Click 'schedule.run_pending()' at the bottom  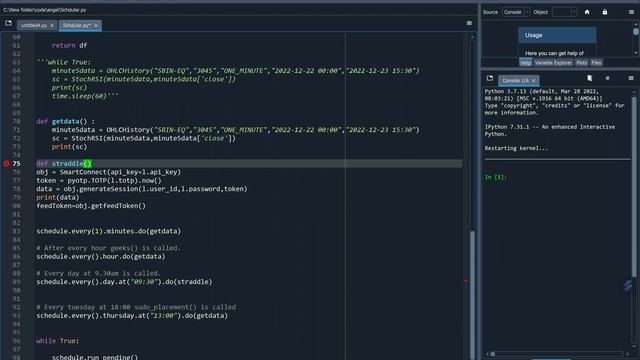(95, 357)
